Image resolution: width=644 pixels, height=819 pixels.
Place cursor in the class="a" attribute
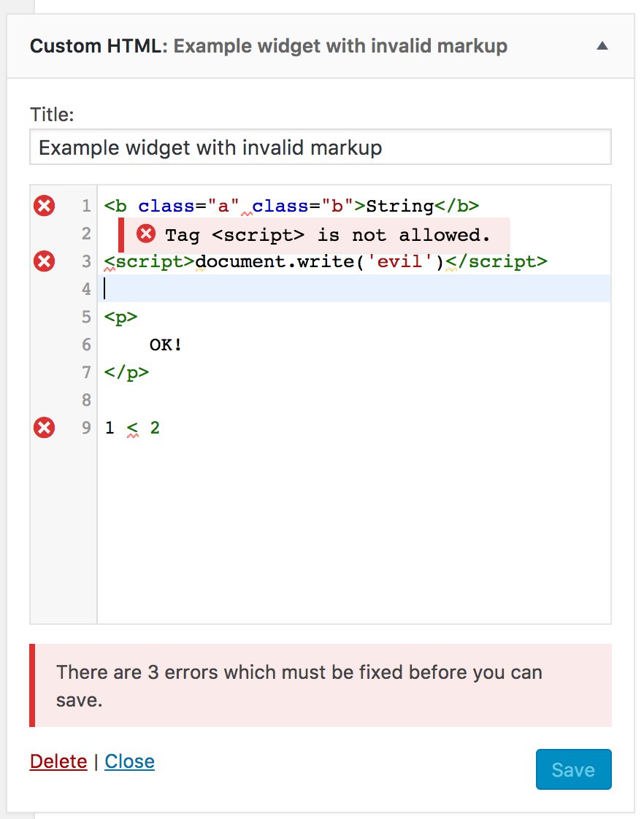(x=188, y=206)
